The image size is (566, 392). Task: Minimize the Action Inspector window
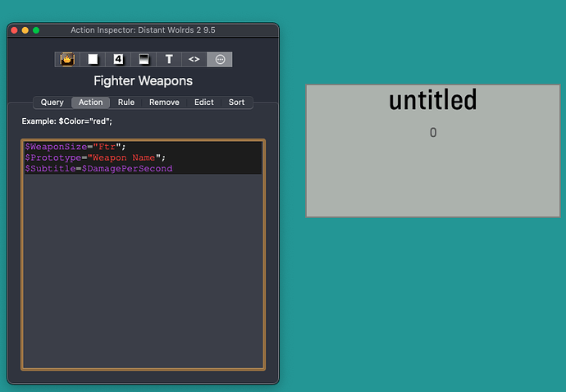tap(25, 30)
